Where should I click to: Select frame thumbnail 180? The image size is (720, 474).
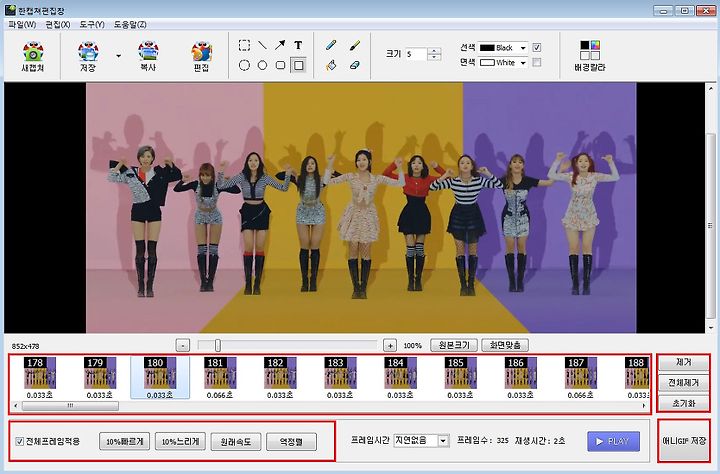tap(160, 377)
